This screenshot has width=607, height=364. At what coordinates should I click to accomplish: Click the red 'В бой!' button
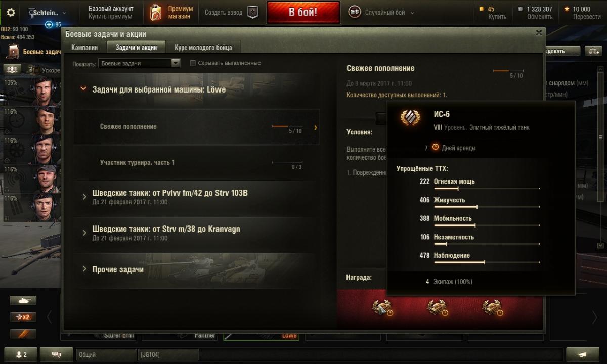(303, 13)
